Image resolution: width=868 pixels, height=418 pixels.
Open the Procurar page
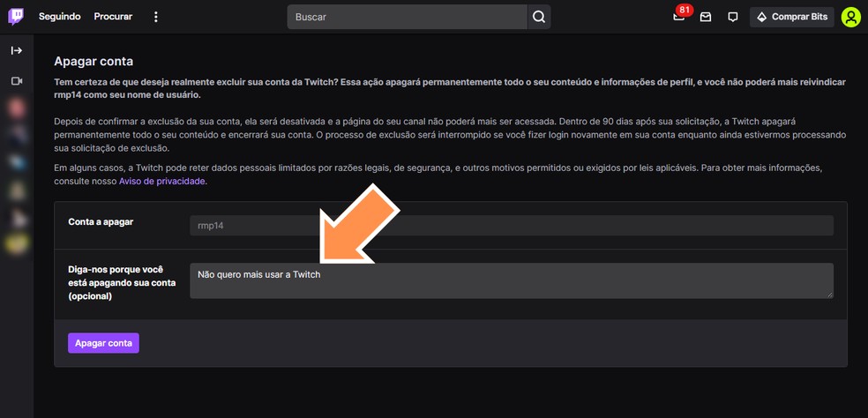(x=113, y=17)
